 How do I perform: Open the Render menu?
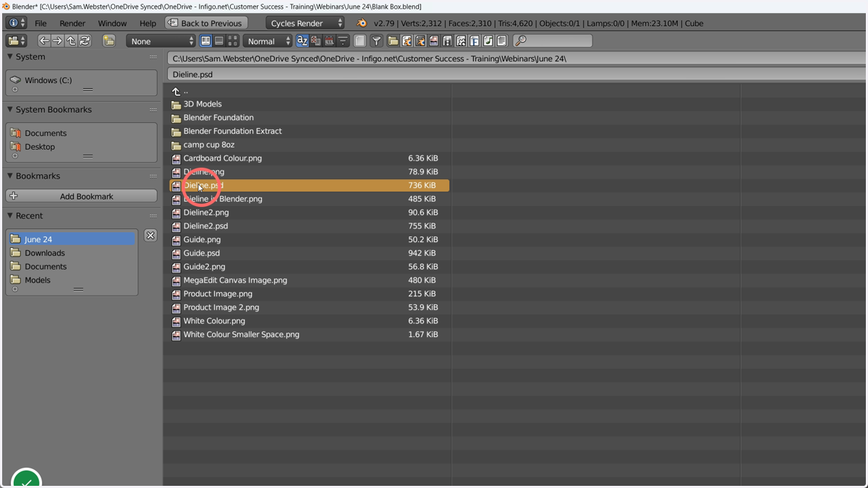pos(72,23)
